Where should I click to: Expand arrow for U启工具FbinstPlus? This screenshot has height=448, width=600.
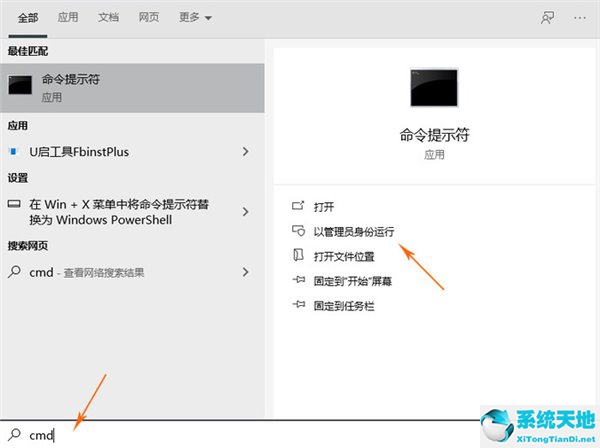point(246,152)
